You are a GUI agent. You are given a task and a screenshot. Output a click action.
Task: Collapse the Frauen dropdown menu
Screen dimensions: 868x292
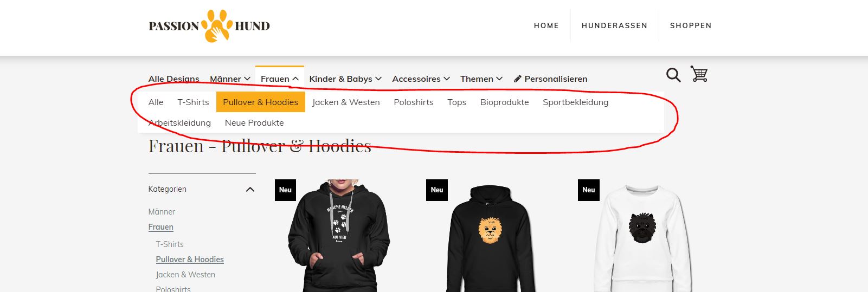click(x=280, y=79)
